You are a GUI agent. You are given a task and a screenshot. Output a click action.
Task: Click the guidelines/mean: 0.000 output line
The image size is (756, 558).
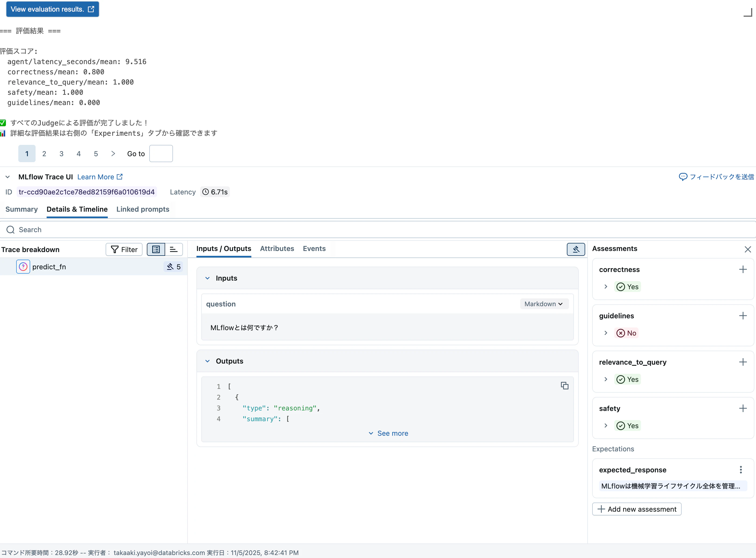(54, 103)
